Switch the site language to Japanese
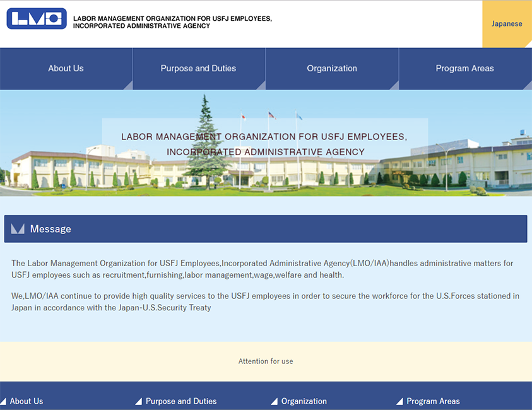The width and height of the screenshot is (532, 410). coord(507,24)
